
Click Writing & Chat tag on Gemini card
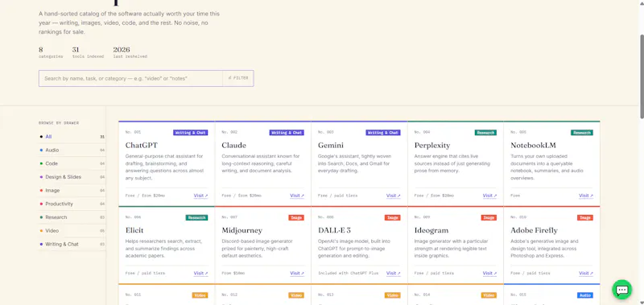pos(383,133)
